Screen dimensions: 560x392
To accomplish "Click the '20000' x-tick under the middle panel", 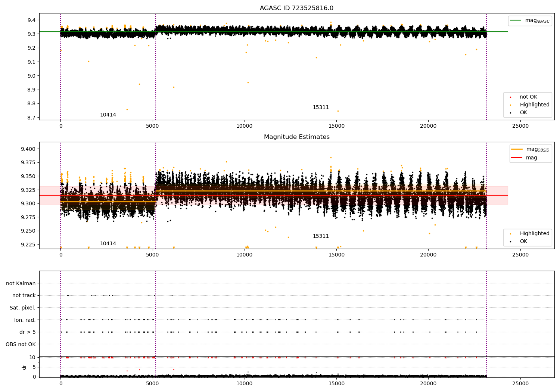I will pyautogui.click(x=428, y=255).
